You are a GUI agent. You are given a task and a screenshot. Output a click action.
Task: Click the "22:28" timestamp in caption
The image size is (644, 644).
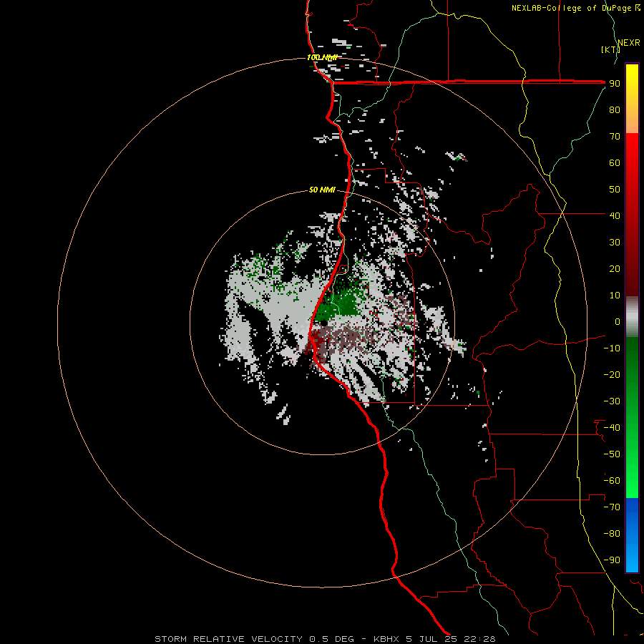[479, 639]
